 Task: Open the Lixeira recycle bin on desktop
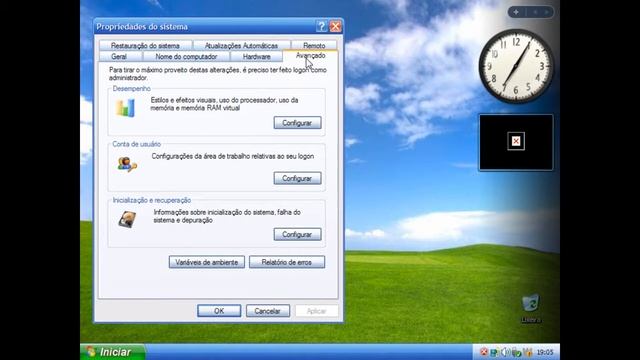tap(531, 309)
